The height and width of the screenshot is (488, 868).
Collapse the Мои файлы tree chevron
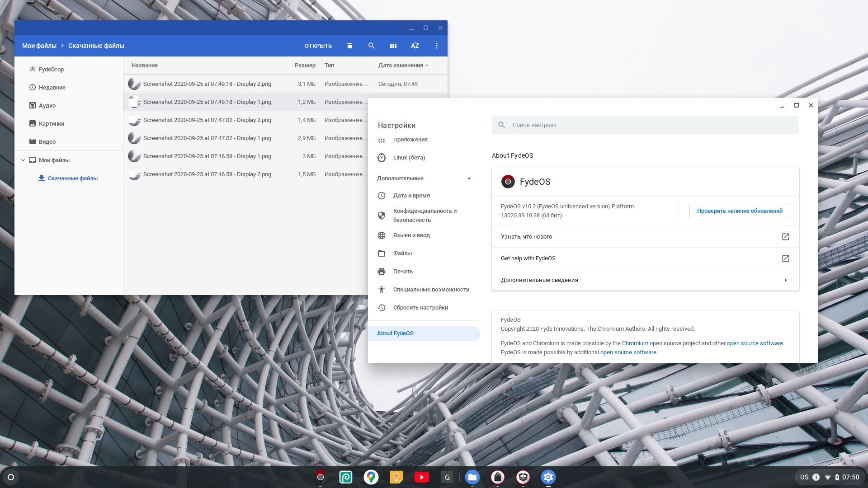23,160
